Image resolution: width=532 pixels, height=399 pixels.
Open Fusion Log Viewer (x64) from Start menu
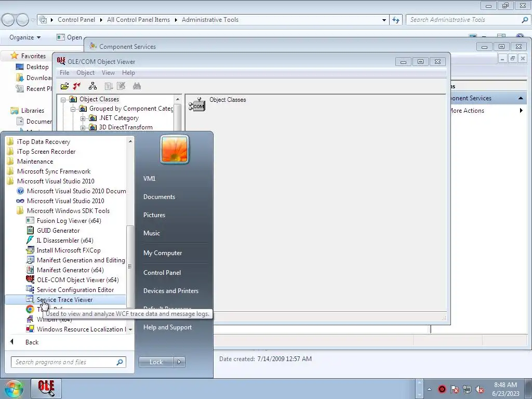pyautogui.click(x=65, y=221)
